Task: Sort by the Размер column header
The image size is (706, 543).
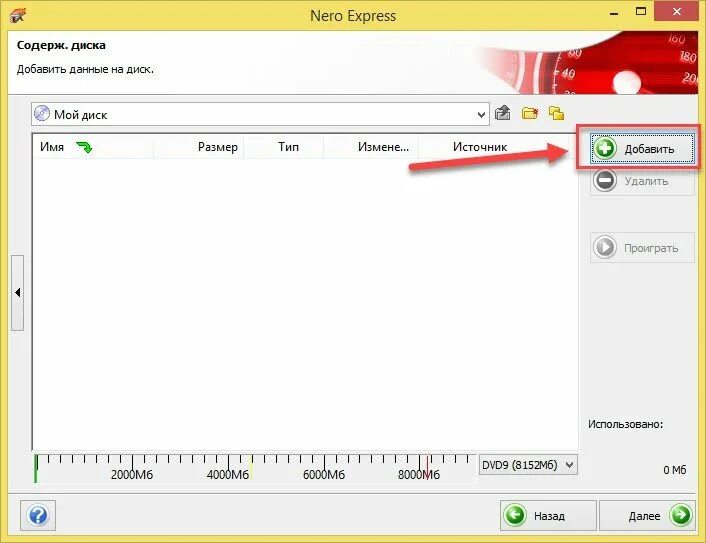Action: [x=199, y=147]
